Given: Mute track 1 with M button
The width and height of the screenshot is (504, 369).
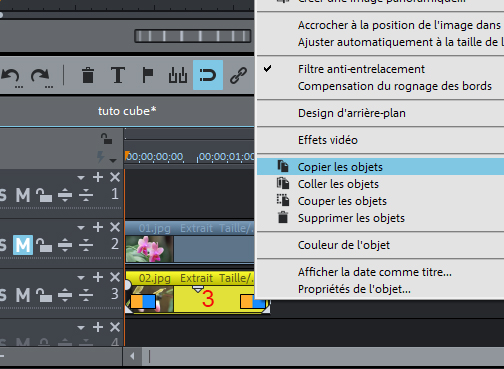Looking at the screenshot, I should [x=23, y=195].
